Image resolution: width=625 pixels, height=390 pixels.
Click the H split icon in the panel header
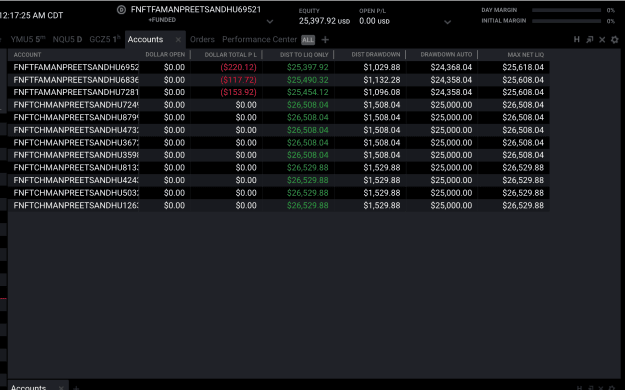tap(576, 39)
